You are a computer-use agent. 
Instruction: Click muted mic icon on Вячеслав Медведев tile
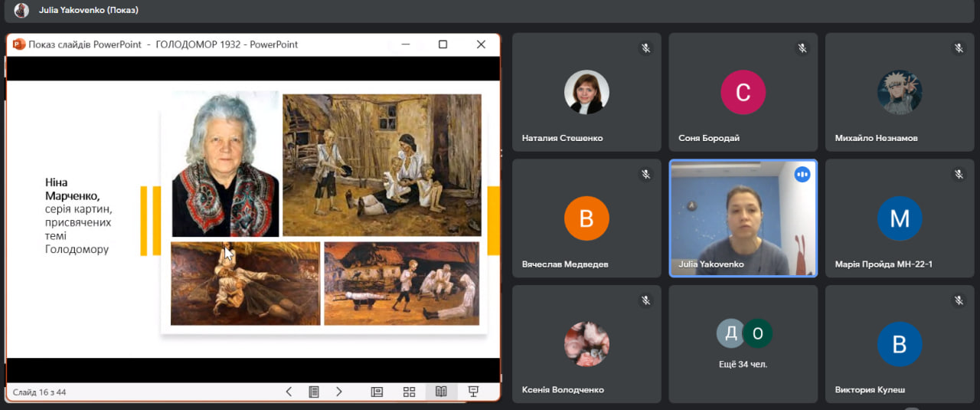(646, 175)
